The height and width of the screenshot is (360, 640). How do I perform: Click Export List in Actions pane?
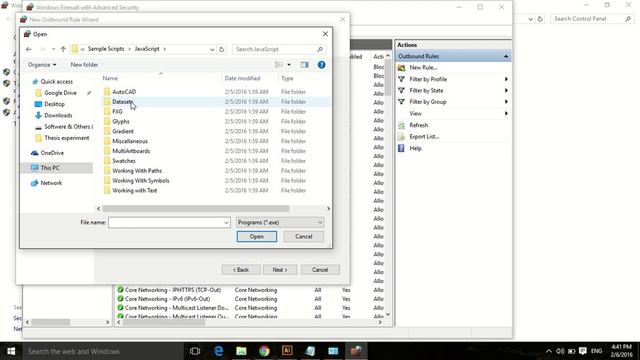[424, 136]
